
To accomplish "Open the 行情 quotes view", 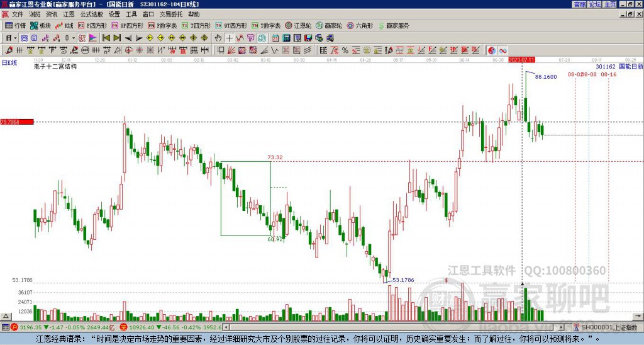I will [x=15, y=25].
